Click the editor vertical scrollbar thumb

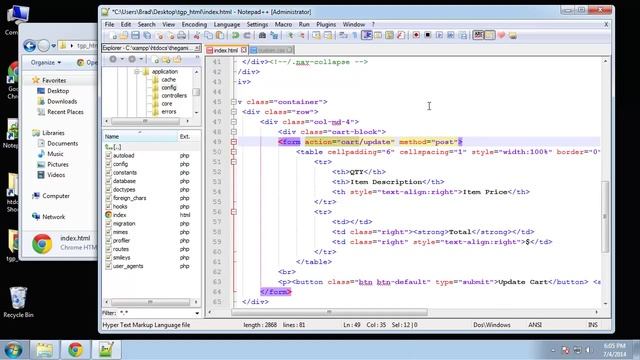pyautogui.click(x=605, y=216)
